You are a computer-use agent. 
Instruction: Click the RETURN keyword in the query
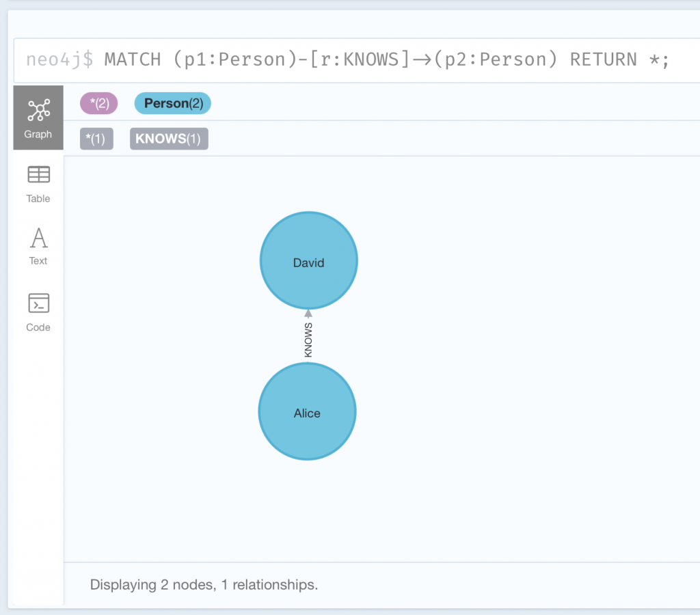pos(604,59)
